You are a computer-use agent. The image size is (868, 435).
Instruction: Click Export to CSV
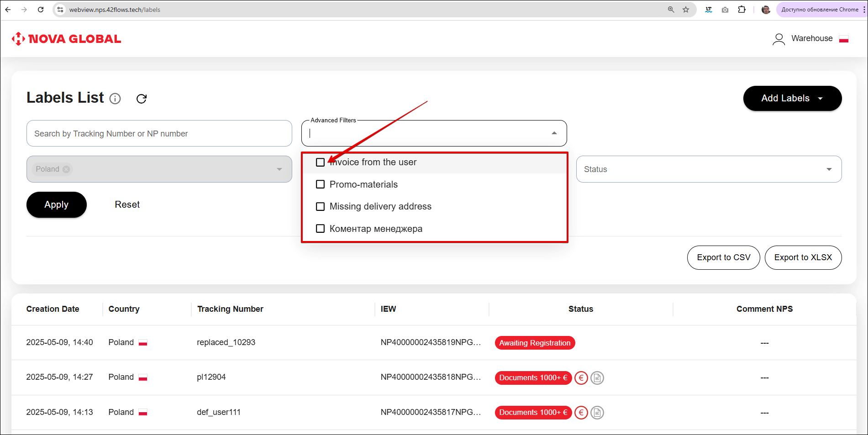coord(723,257)
